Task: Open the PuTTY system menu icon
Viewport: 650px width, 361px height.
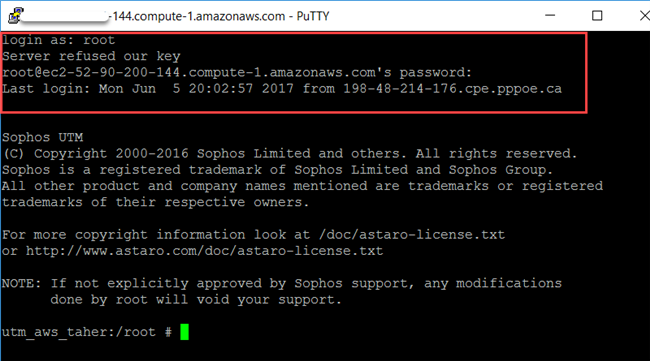Action: (16, 16)
